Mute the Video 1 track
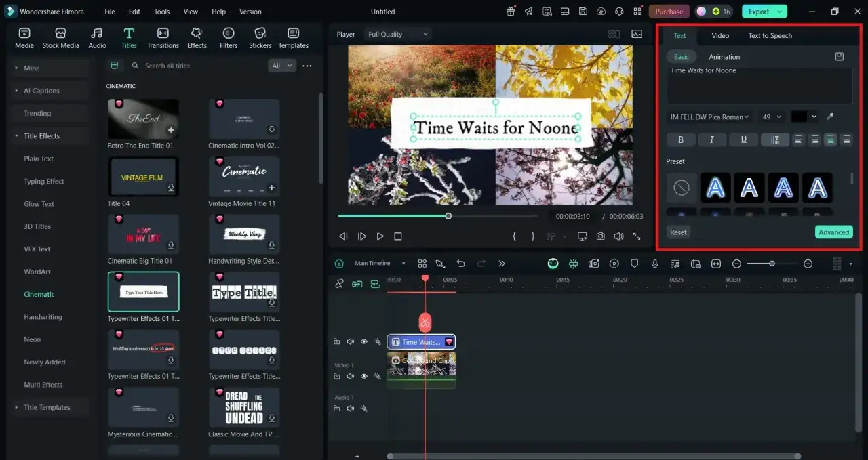Image resolution: width=868 pixels, height=460 pixels. 351,376
